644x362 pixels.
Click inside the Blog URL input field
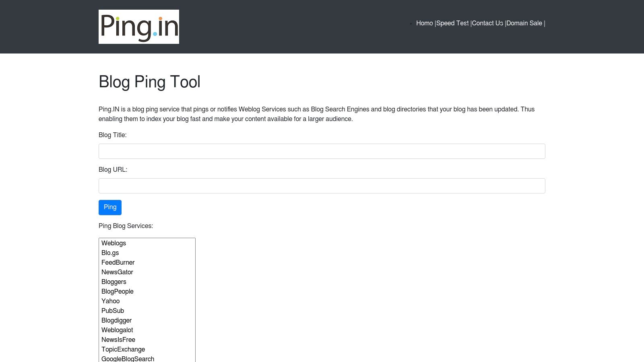tap(322, 185)
